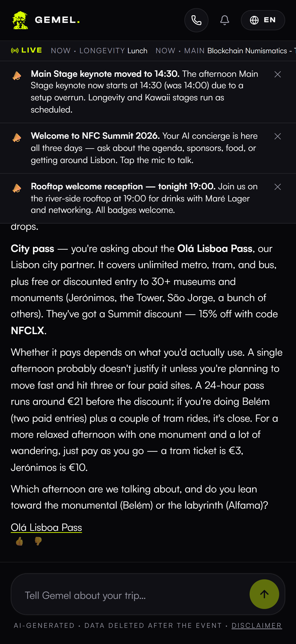Give thumbs up to the response
The image size is (296, 644).
pyautogui.click(x=20, y=541)
